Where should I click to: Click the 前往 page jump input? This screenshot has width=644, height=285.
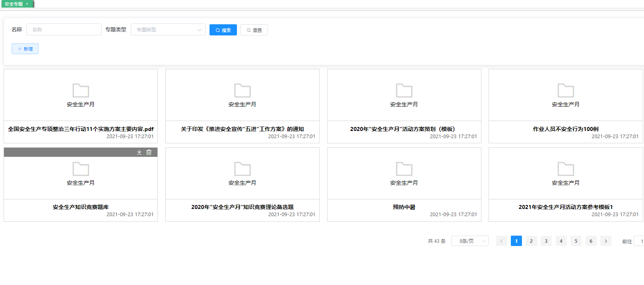click(x=639, y=241)
